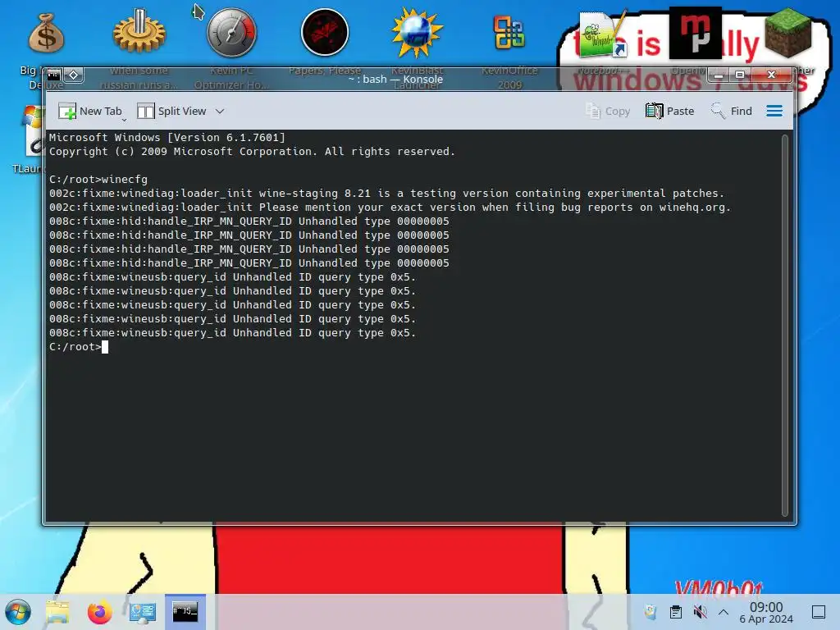Open a New Tab in Konsole
This screenshot has width=840, height=630.
tap(90, 111)
